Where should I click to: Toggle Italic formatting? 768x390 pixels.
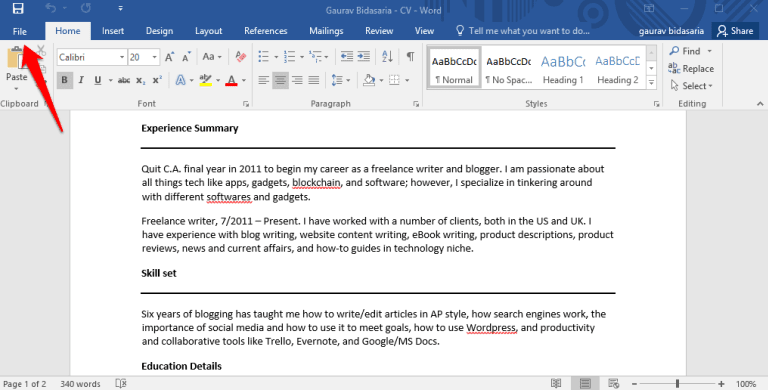(81, 80)
